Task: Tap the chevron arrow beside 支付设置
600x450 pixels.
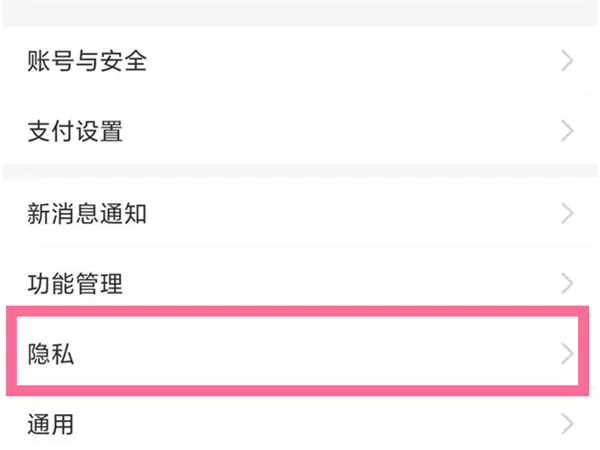Action: coord(567,131)
